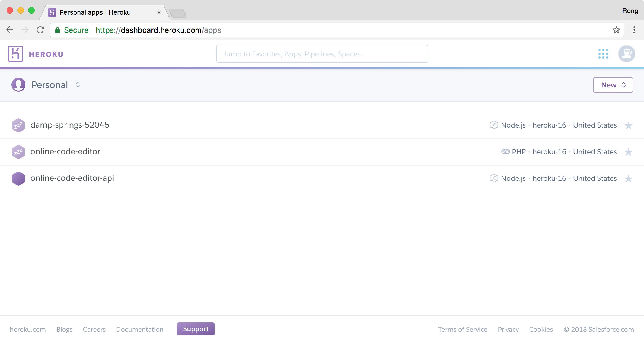Viewport: 644px width, 342px height.
Task: Click the sleeping hexagon icon for damp-springs-52045
Action: 18,125
